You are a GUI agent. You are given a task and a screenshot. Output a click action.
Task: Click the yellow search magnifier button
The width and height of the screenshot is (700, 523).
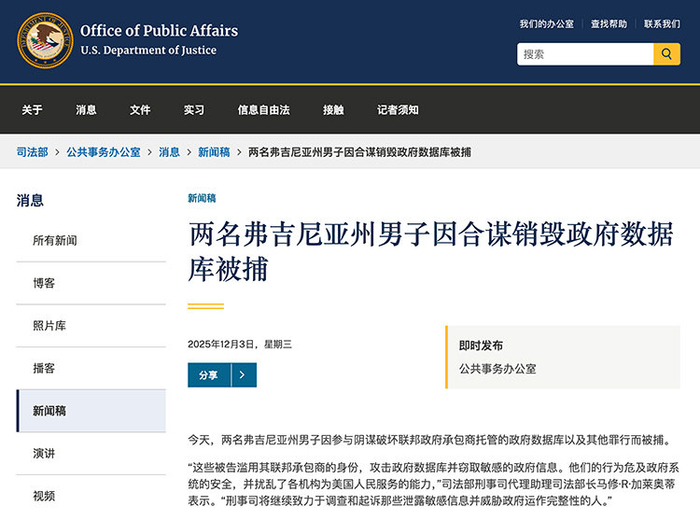[x=667, y=54]
